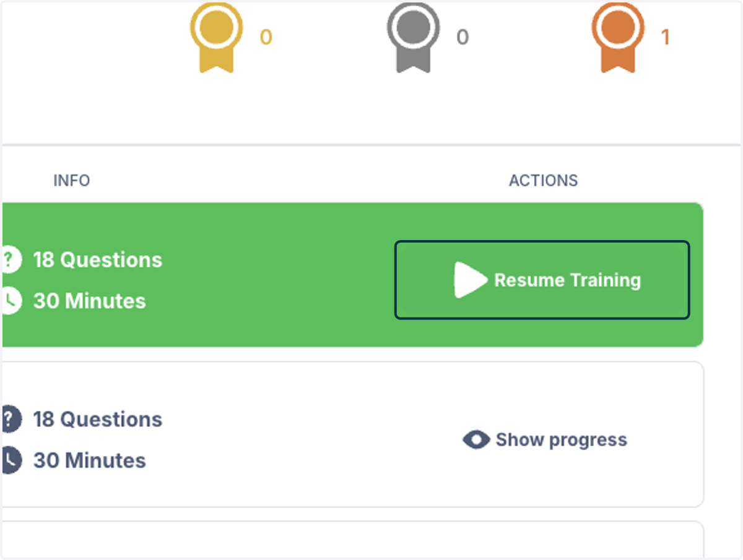Click the clock icon in green row
Viewport: 743px width, 560px height.
click(x=11, y=301)
